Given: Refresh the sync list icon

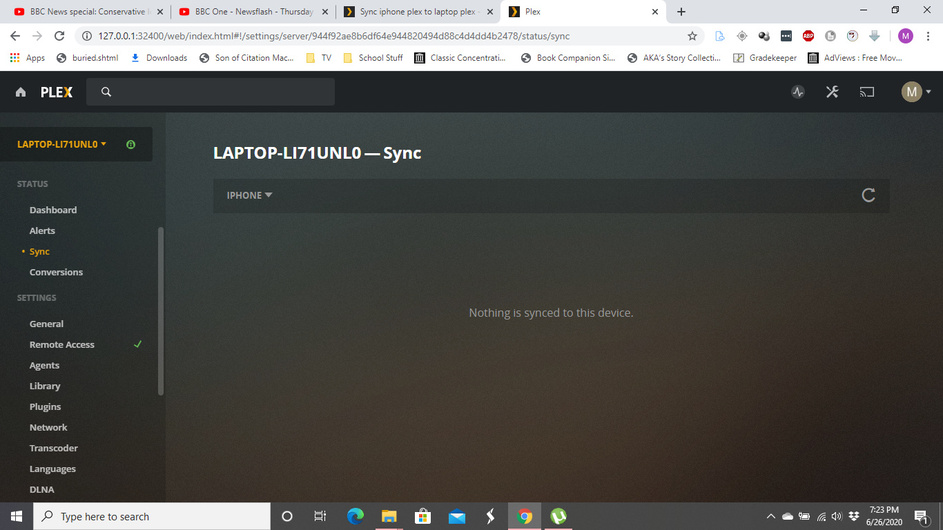Looking at the screenshot, I should click(x=868, y=195).
